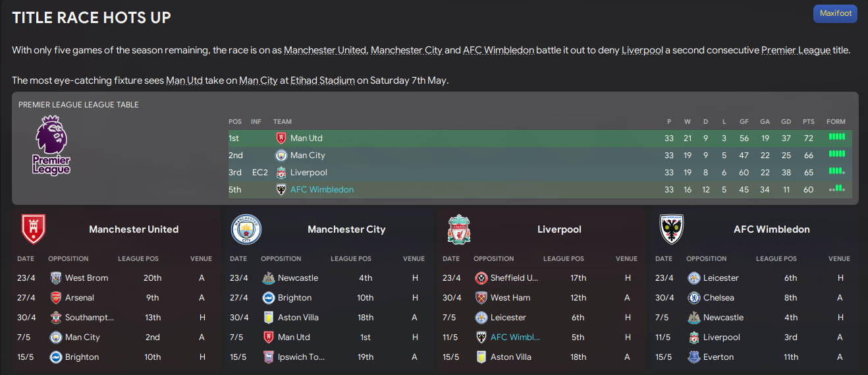Click the Everton badge in fixtures list
This screenshot has height=375, width=868.
coord(693,357)
